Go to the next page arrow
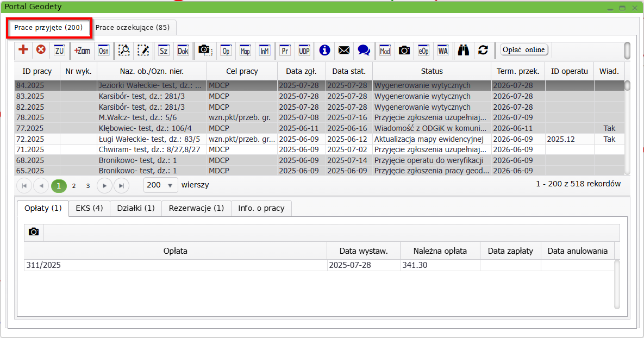The width and height of the screenshot is (644, 338). coord(104,185)
